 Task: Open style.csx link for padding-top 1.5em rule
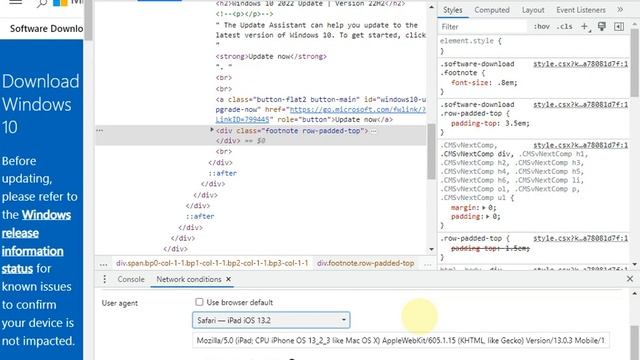[580, 238]
